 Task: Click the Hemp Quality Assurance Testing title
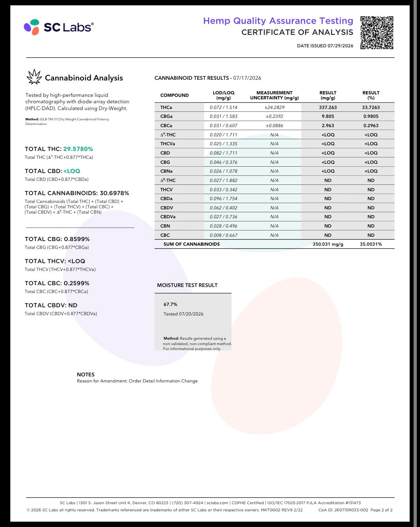tap(278, 21)
